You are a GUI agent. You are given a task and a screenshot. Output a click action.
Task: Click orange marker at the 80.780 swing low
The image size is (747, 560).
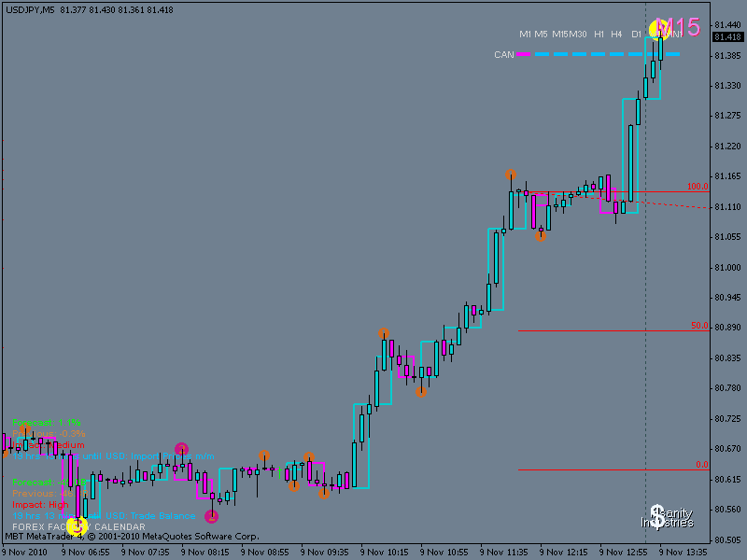(x=421, y=392)
